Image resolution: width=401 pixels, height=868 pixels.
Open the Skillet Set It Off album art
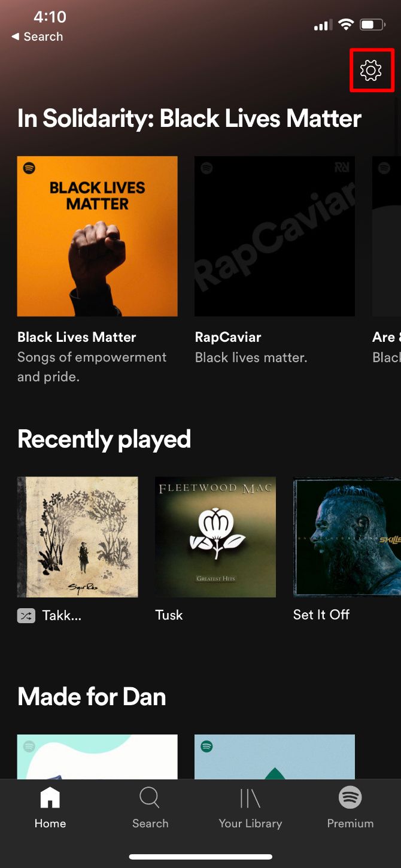(347, 537)
